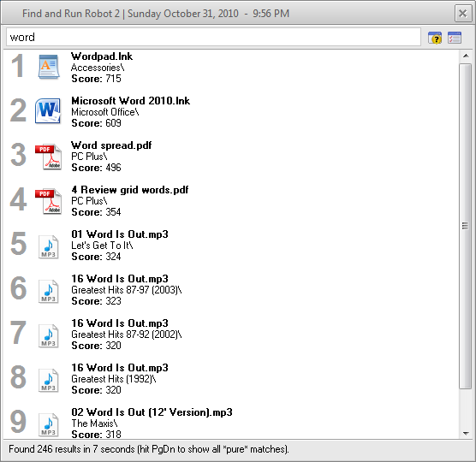Click the 'Accessories\' path text
The width and height of the screenshot is (476, 462).
coord(98,68)
